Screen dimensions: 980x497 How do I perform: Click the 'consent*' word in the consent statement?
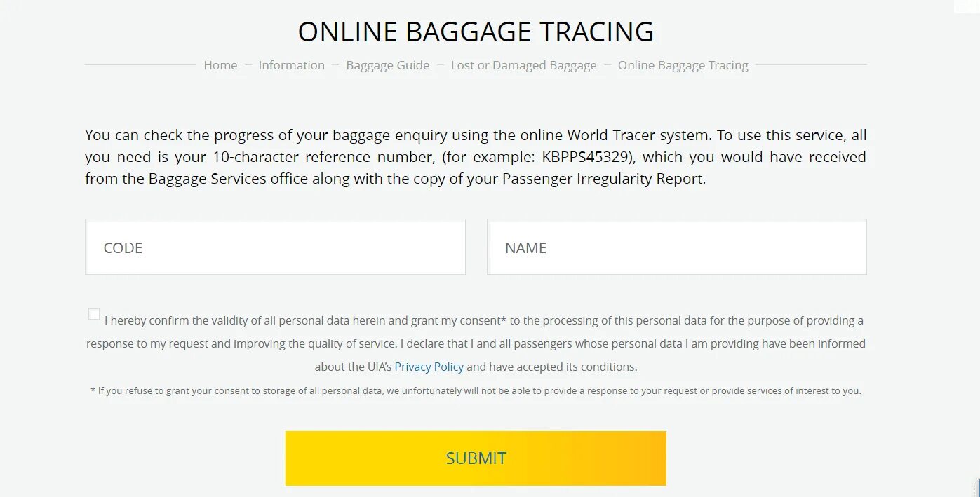pos(483,321)
